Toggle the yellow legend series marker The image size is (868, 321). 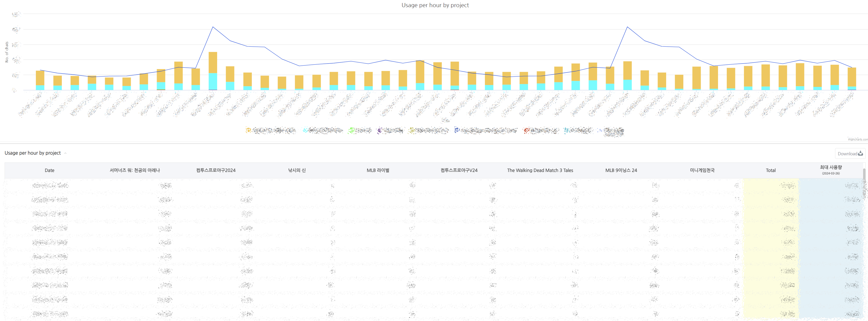248,130
